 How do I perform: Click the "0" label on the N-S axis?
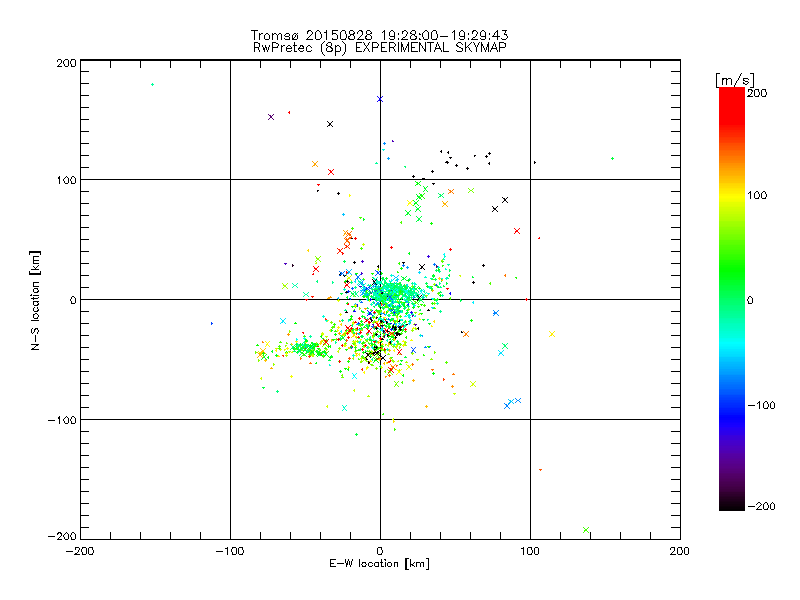[73, 300]
